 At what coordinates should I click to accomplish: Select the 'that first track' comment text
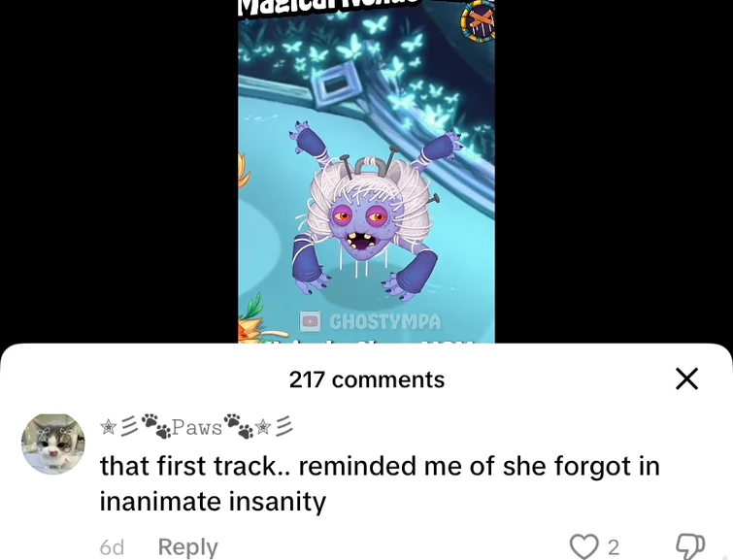click(x=380, y=483)
